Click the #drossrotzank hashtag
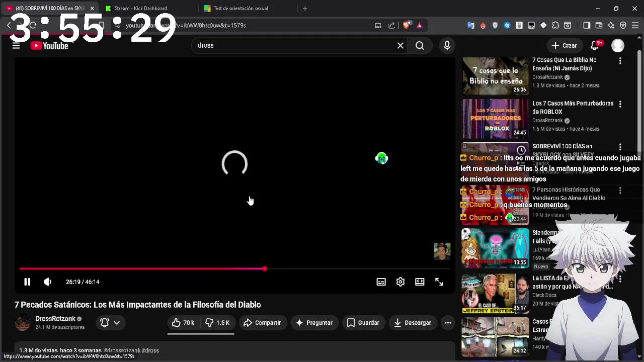644x362 pixels. tap(122, 350)
